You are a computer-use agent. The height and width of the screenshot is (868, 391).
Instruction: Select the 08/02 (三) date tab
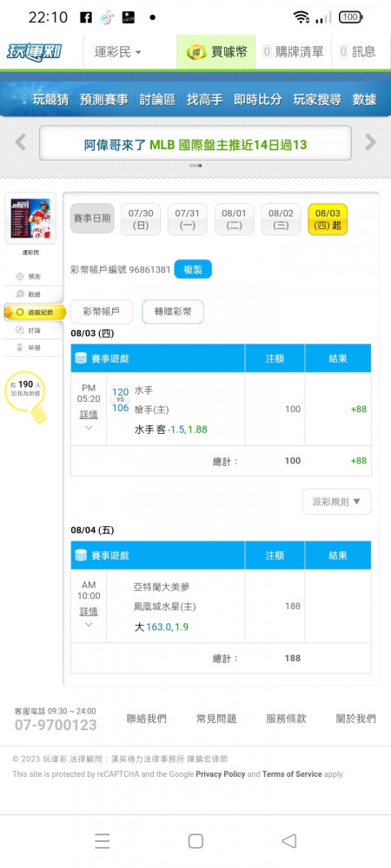point(281,220)
